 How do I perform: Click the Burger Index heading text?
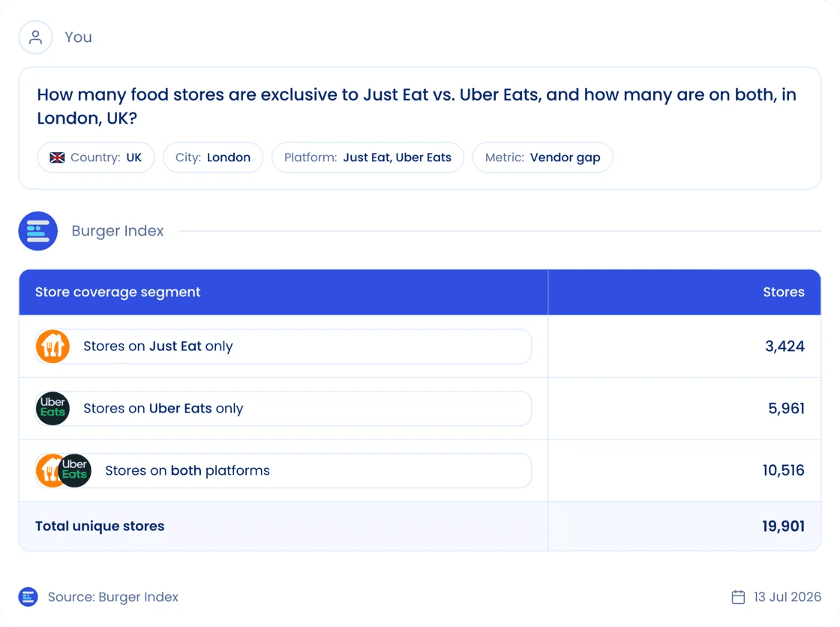coord(118,231)
